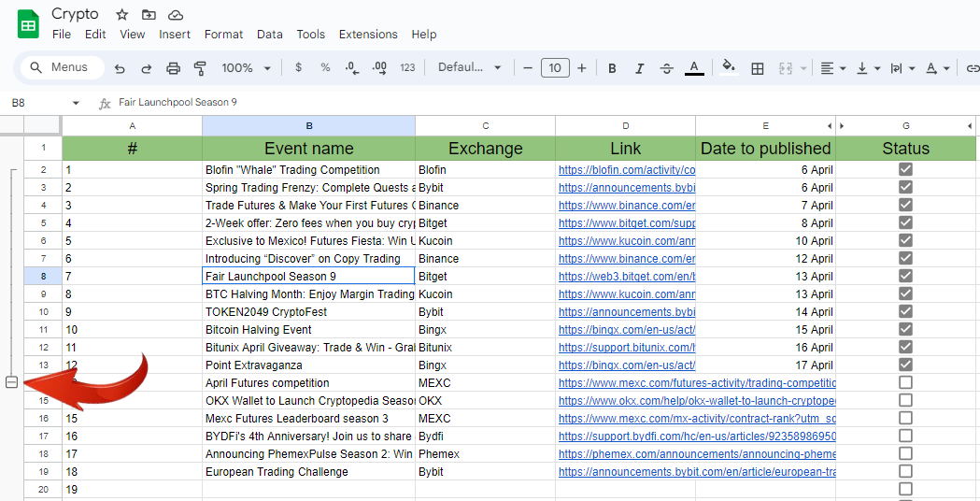
Task: Open the Data menu
Action: pyautogui.click(x=269, y=35)
